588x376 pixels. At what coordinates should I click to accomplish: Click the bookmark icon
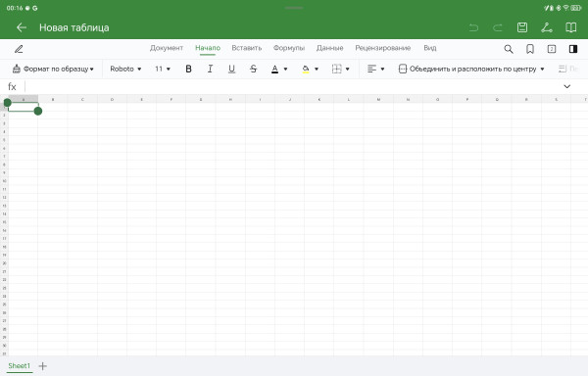[530, 49]
